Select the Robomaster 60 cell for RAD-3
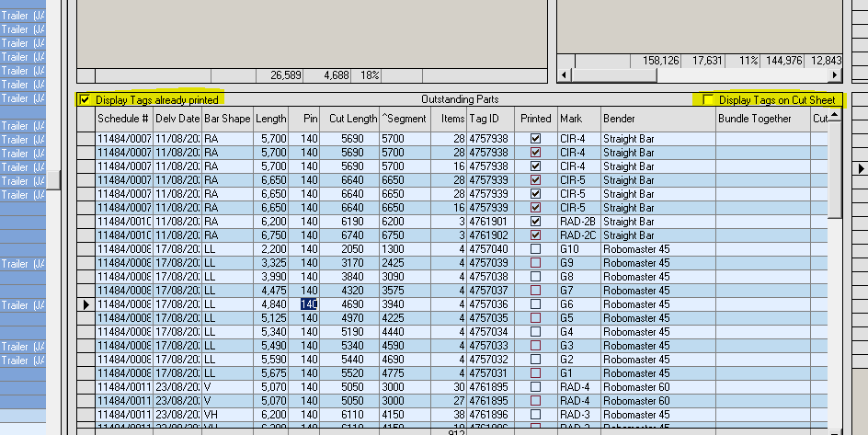The width and height of the screenshot is (868, 435). pyautogui.click(x=657, y=415)
